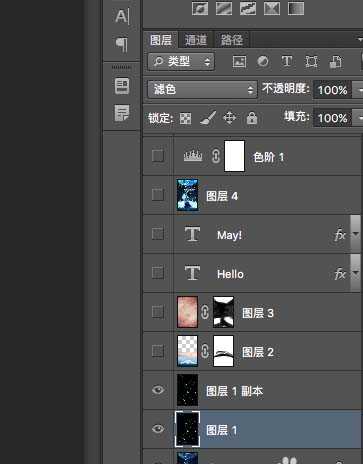Viewport: 363px width, 464px height.
Task: Switch to the 通道 tab
Action: (x=196, y=40)
